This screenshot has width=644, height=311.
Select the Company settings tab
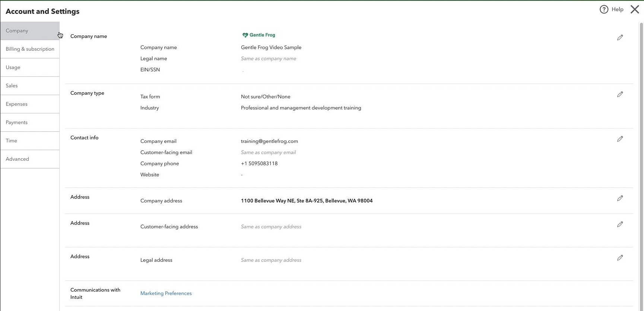[x=30, y=31]
